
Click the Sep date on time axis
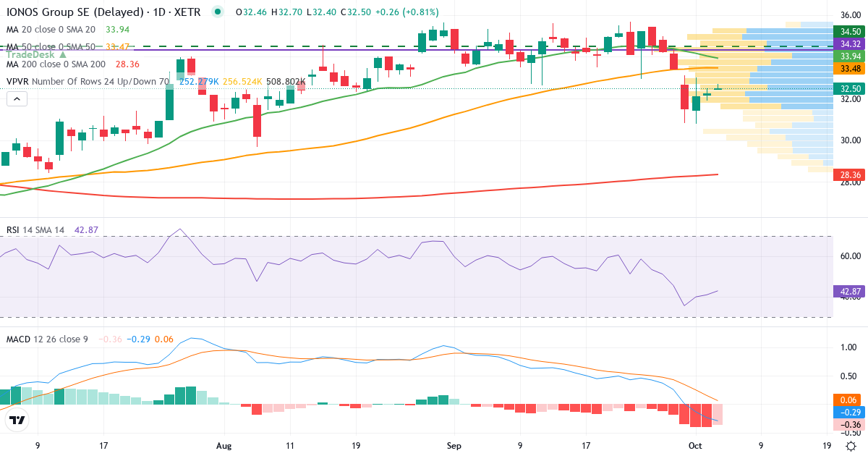454,446
